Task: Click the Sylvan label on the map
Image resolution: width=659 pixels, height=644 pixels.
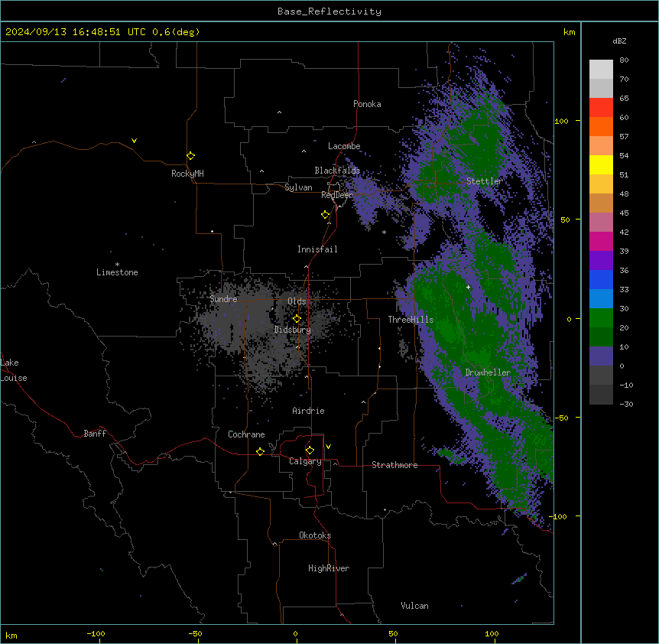Action: (x=298, y=187)
